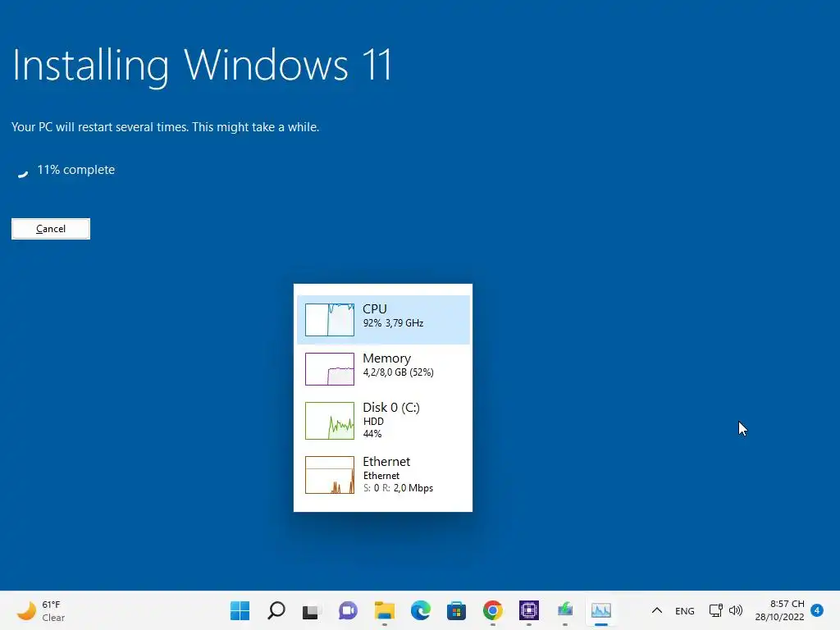Open the notification badge showing 4

pos(817,610)
